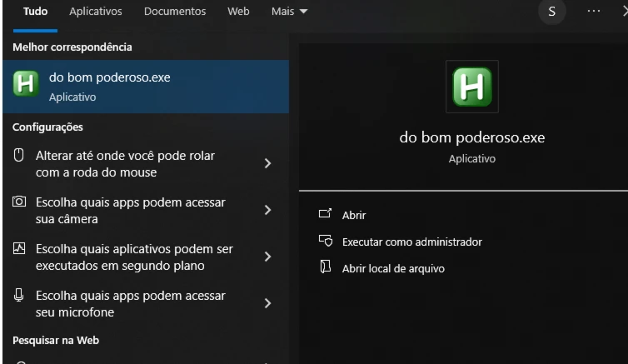The width and height of the screenshot is (628, 364).
Task: Click the large green H app icon in preview
Action: coord(471,87)
